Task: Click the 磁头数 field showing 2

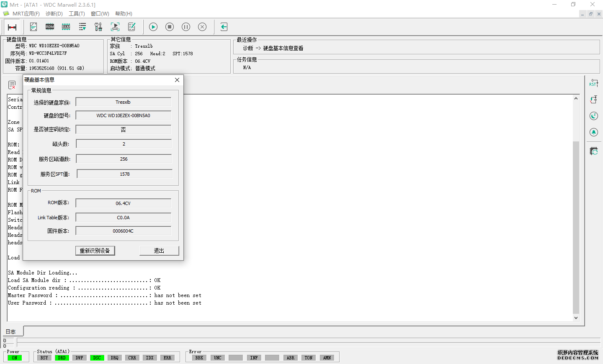Action: pyautogui.click(x=124, y=144)
